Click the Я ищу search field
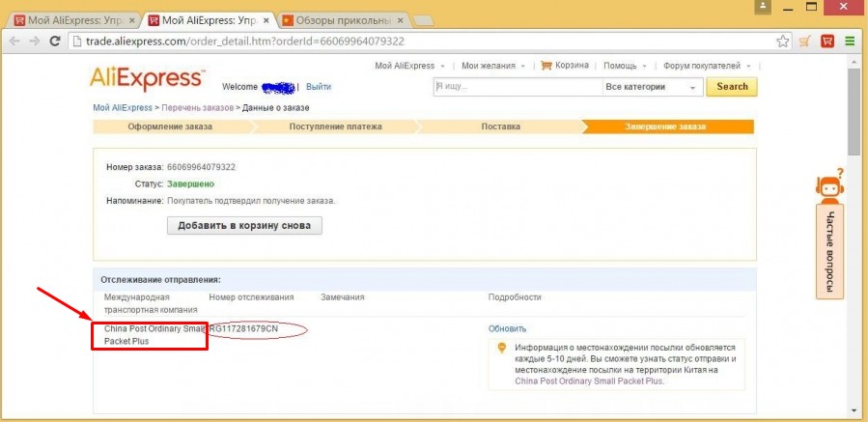The width and height of the screenshot is (868, 422). pos(518,87)
